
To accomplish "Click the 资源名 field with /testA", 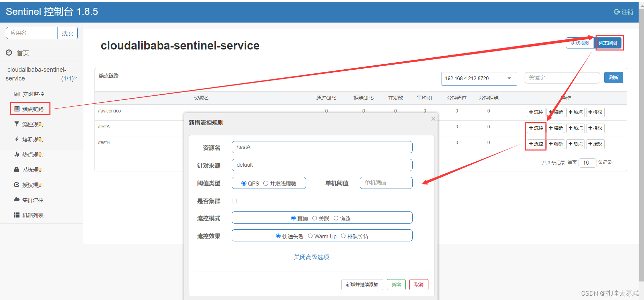I will (322, 147).
